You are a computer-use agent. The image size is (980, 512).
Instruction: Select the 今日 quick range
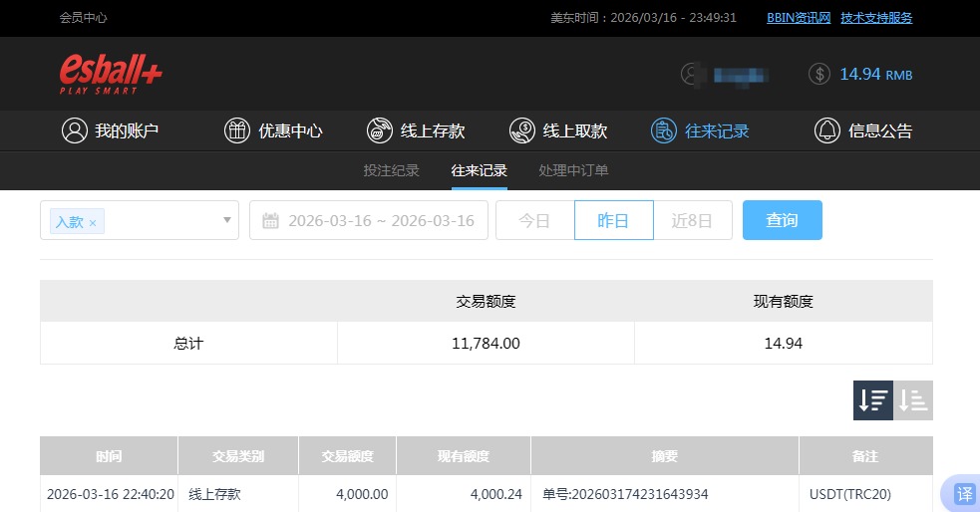click(x=535, y=220)
